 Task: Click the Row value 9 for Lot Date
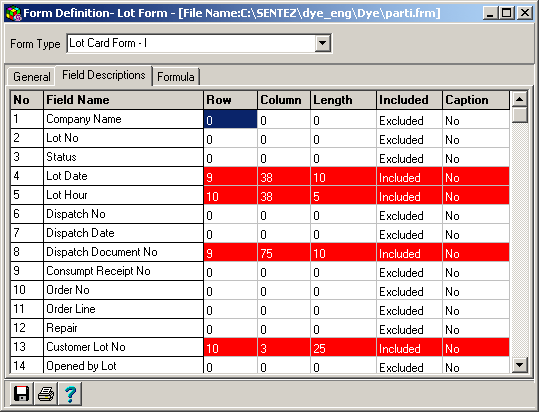(230, 176)
